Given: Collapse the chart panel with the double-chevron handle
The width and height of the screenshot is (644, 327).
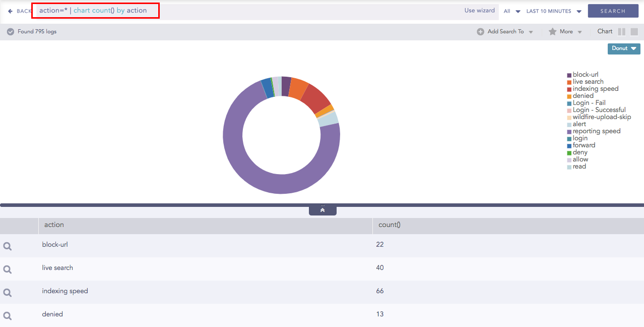Looking at the screenshot, I should click(323, 210).
